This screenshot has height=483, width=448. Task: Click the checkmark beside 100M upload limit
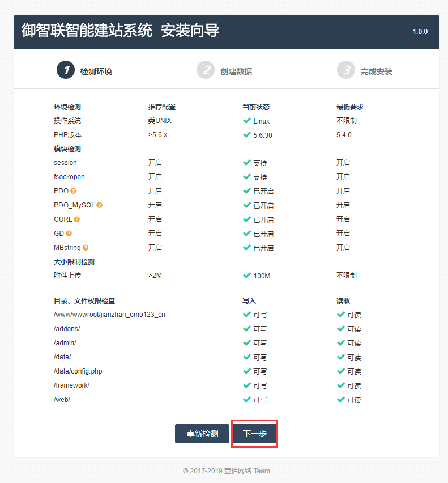[x=247, y=276]
